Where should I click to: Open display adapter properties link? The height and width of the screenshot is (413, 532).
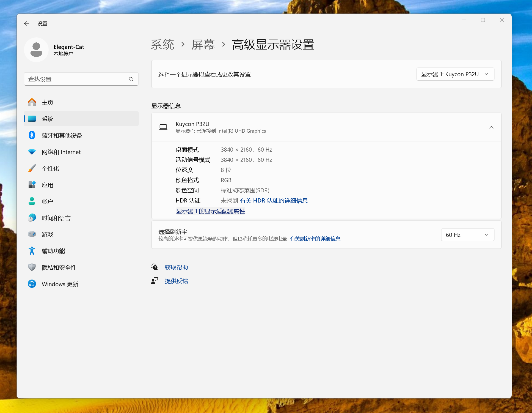211,211
